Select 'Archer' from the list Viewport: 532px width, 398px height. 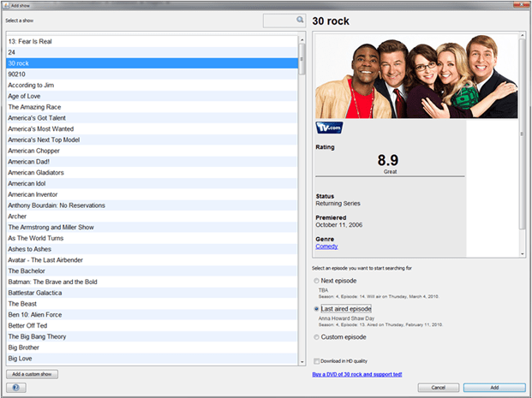click(152, 217)
